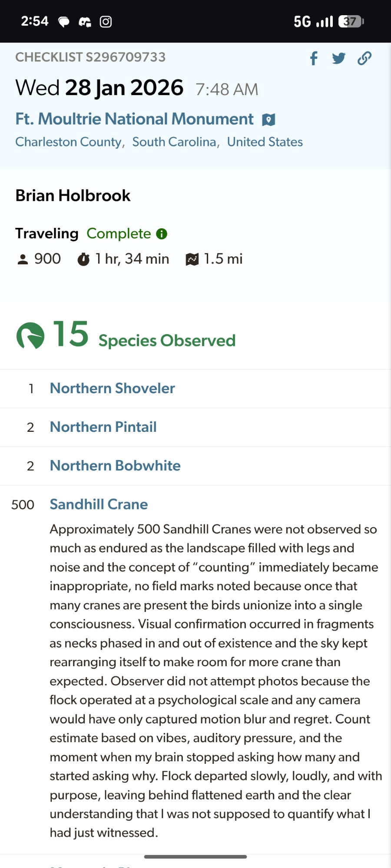Screen dimensions: 391x868
Task: Tap the Complete info icon
Action: [162, 234]
